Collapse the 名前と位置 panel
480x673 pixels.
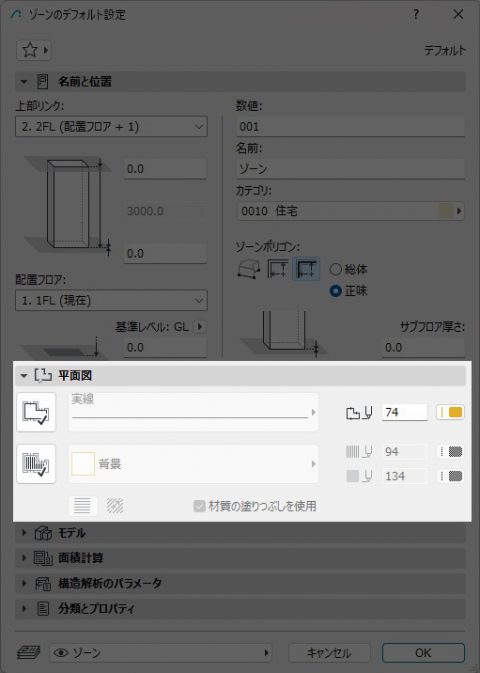24,82
